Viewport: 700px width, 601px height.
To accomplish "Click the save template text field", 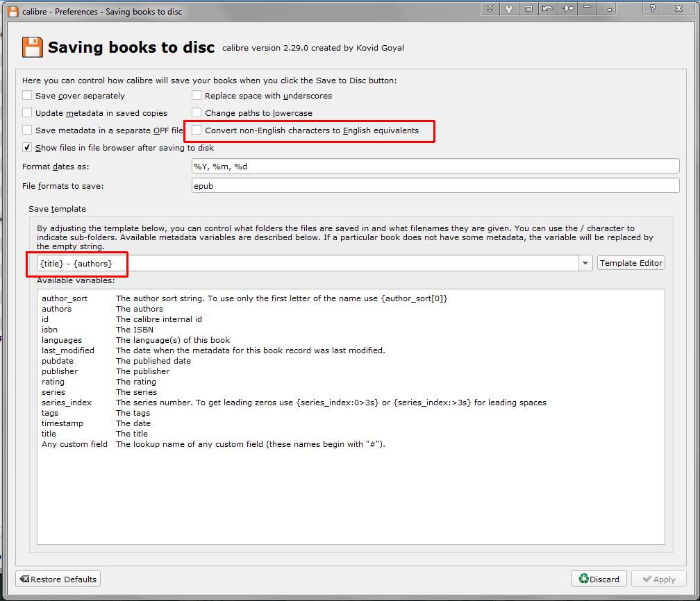I will [x=307, y=263].
